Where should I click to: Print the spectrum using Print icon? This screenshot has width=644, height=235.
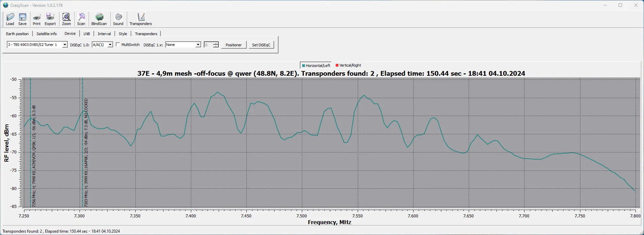37,19
